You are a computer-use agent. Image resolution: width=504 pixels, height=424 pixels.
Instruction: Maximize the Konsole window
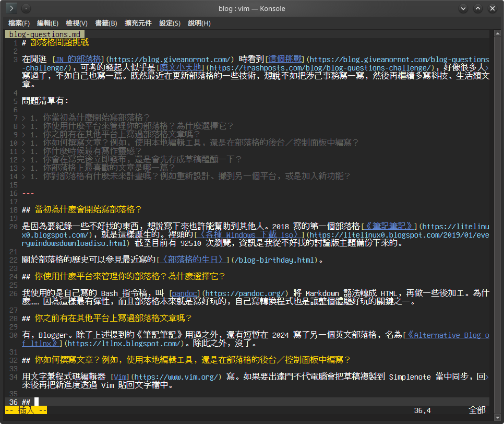pos(478,8)
